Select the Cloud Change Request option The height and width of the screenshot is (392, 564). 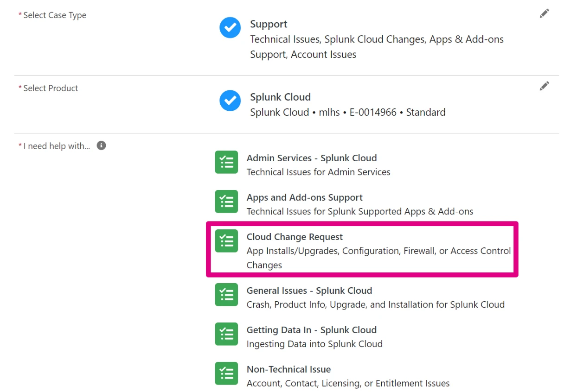(x=295, y=237)
